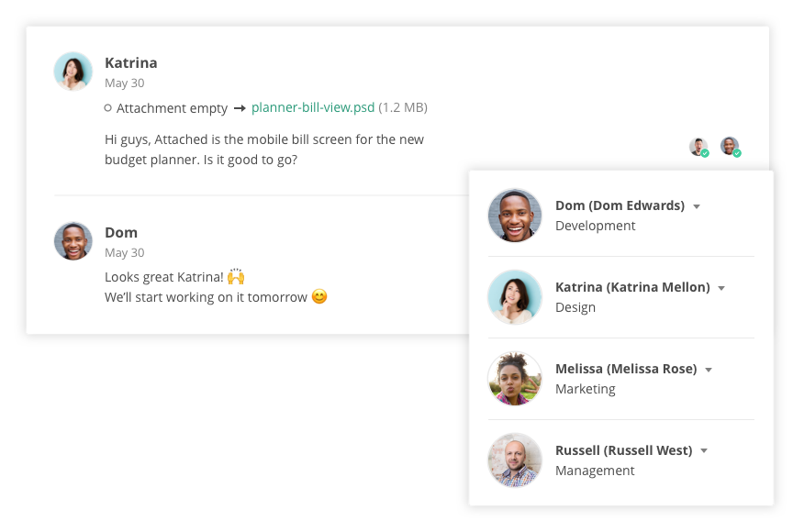Image resolution: width=793 pixels, height=532 pixels.
Task: Click the Katrina author name heading
Action: [x=131, y=63]
